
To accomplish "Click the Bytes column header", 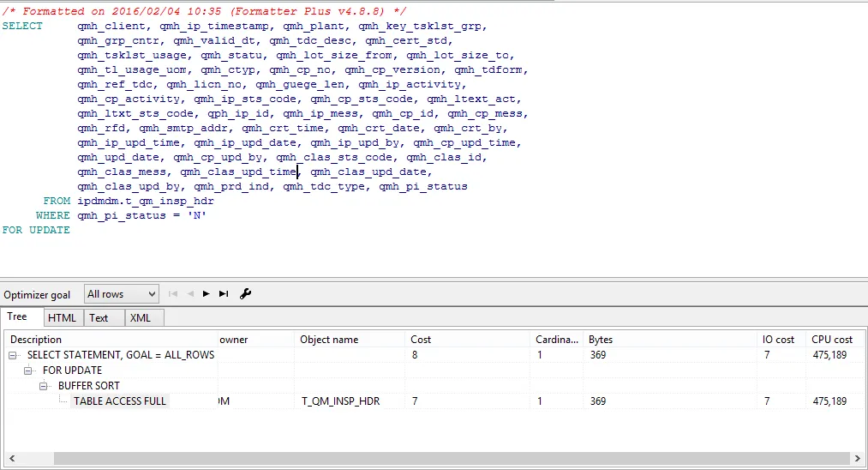I will tap(670, 339).
